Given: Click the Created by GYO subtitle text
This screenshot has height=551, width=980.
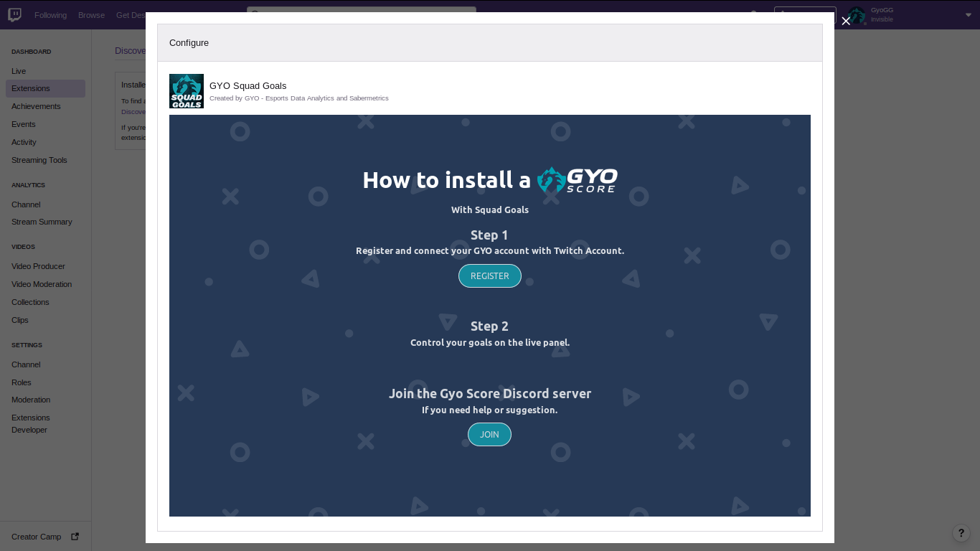Looking at the screenshot, I should [299, 98].
